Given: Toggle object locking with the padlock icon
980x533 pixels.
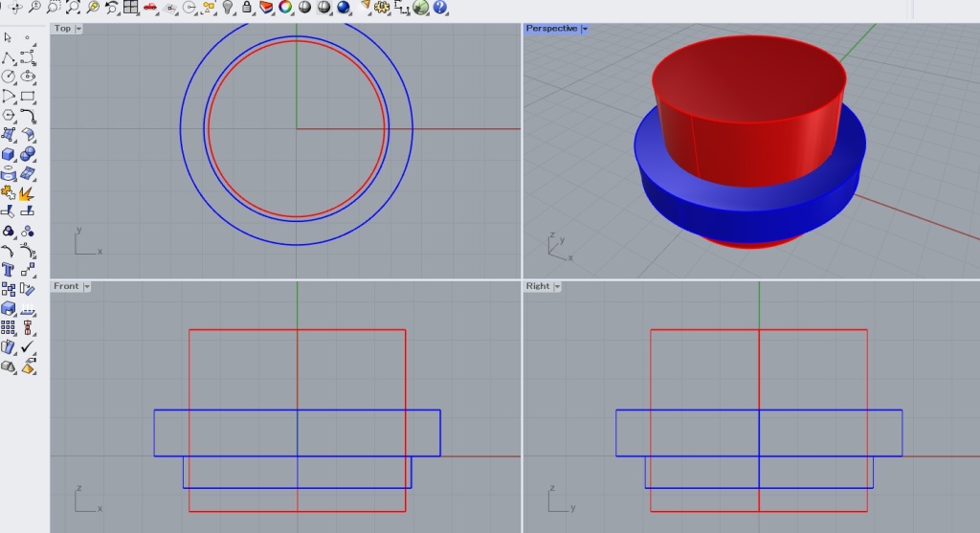Looking at the screenshot, I should [247, 8].
